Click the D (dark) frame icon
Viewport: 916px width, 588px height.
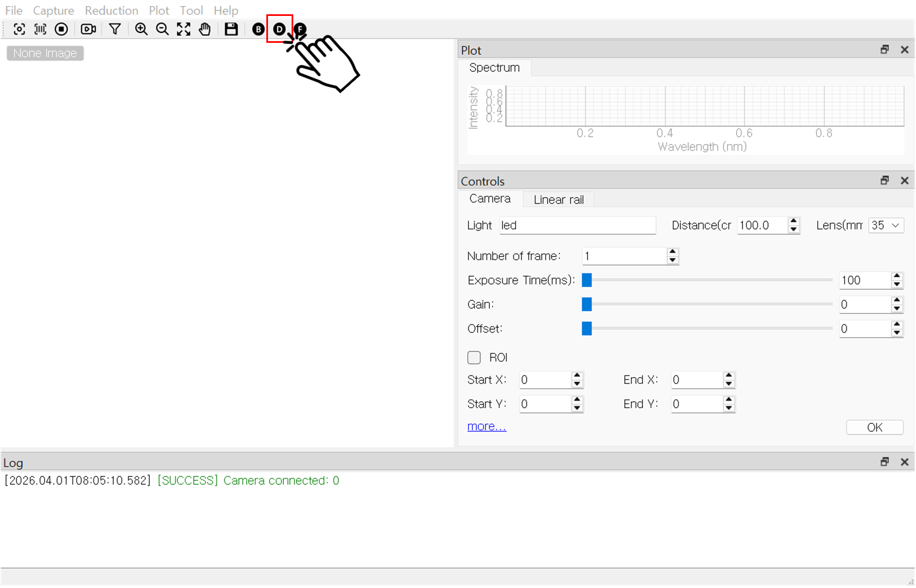coord(280,29)
